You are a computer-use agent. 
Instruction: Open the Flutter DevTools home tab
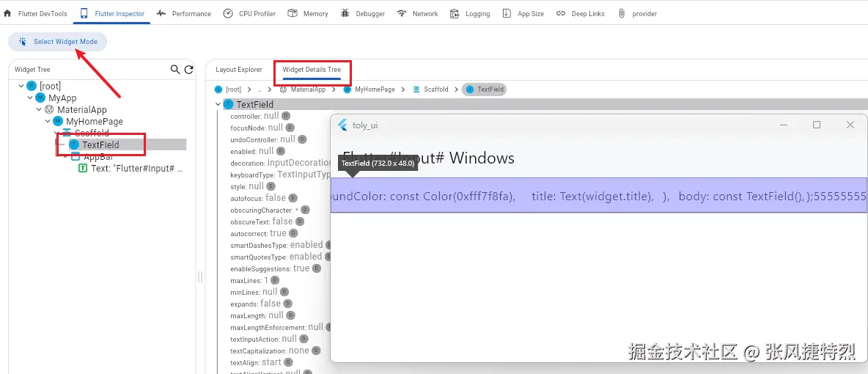[35, 13]
